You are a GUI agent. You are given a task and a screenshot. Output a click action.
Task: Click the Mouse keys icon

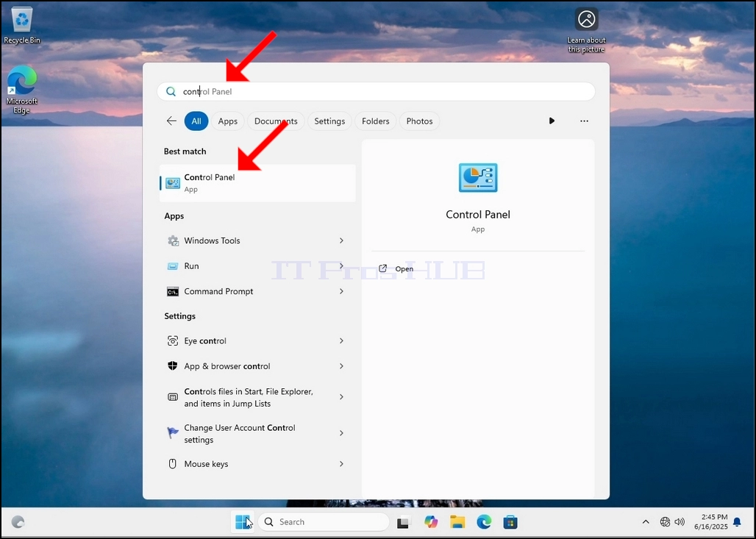(173, 464)
